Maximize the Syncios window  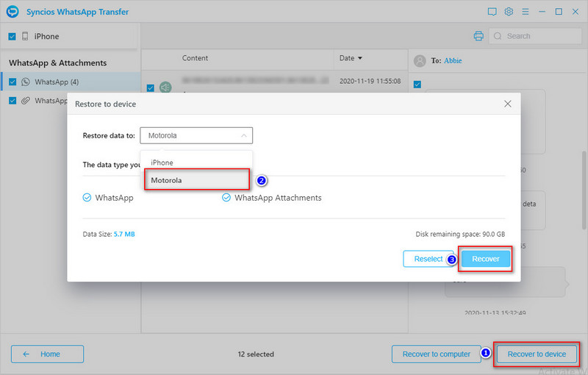[559, 12]
